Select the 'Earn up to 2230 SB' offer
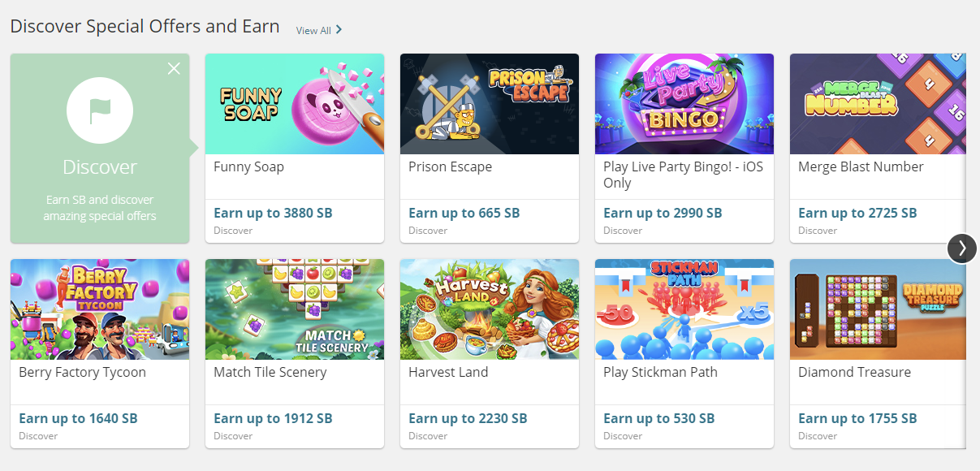Screen dimensions: 980x471 (468, 418)
